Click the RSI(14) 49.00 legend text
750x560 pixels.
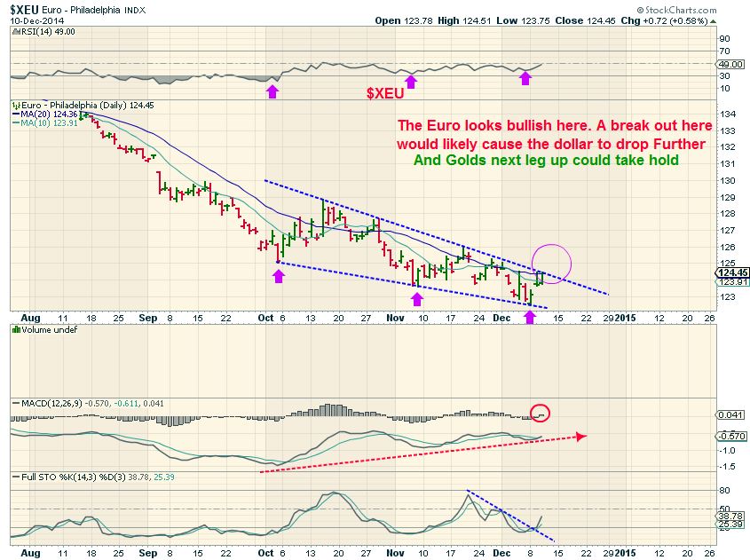point(48,32)
